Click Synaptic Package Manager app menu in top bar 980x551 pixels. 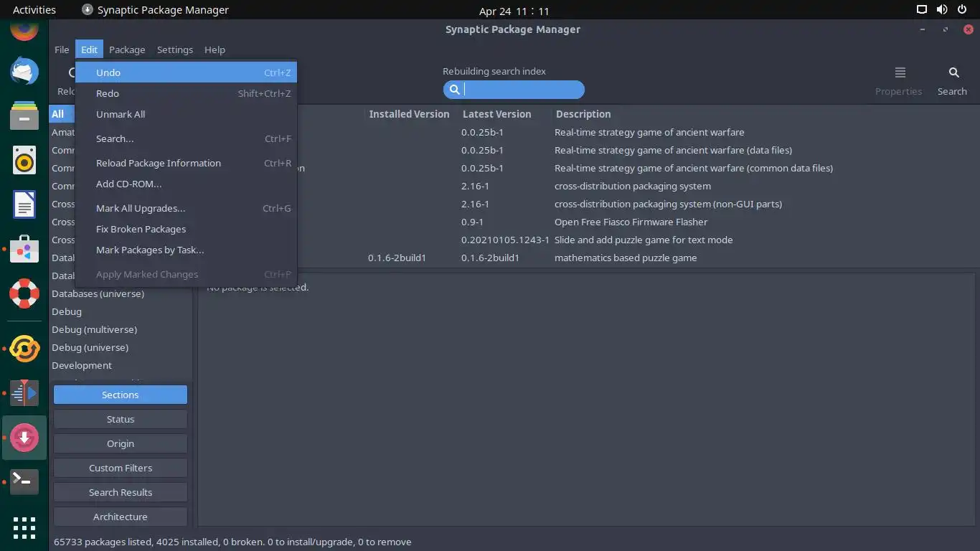pos(155,10)
